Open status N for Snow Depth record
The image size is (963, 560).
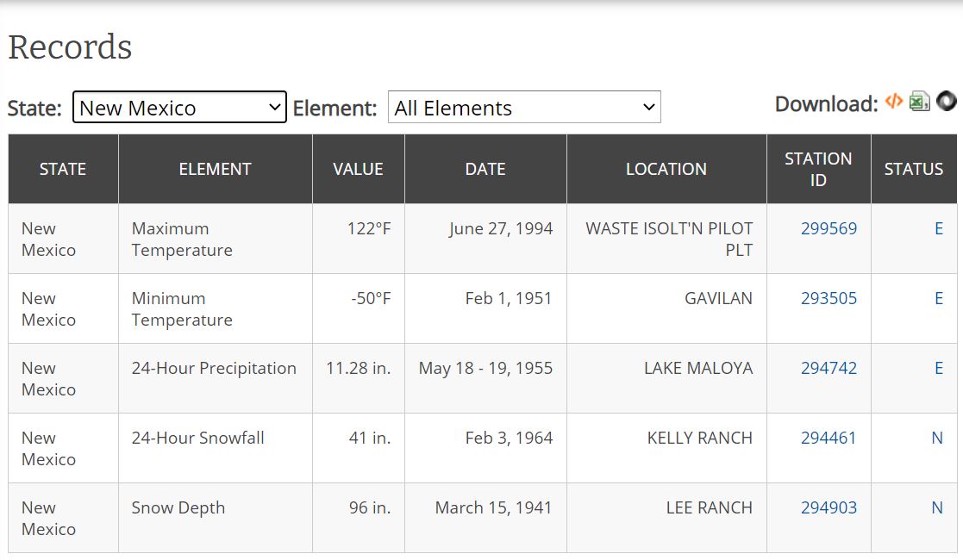[x=937, y=507]
